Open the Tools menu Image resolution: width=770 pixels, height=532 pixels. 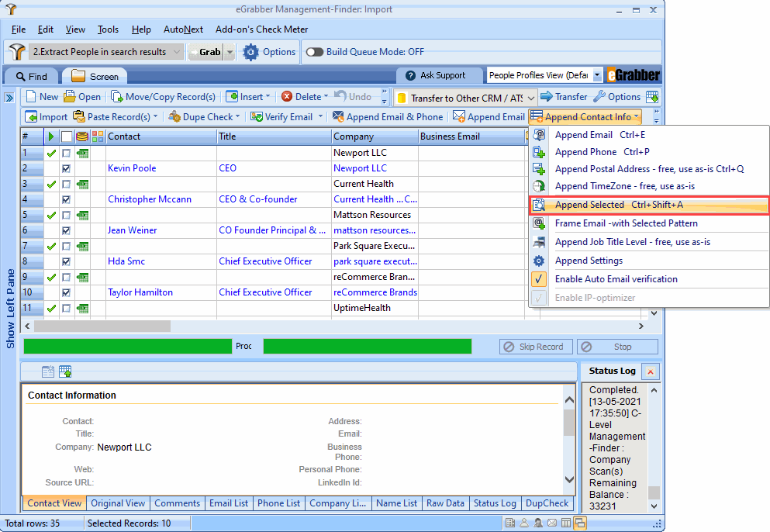[x=108, y=29]
